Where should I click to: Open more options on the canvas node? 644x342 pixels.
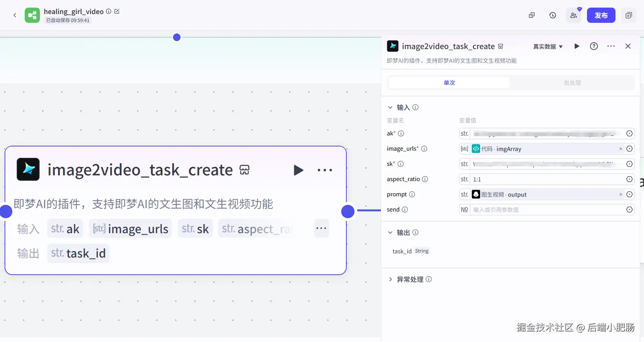pos(325,170)
